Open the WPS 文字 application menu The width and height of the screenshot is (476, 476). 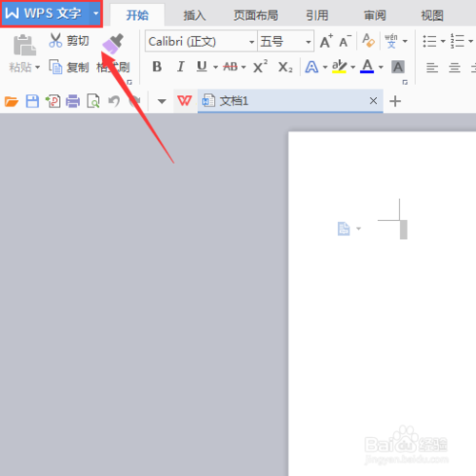tap(51, 13)
